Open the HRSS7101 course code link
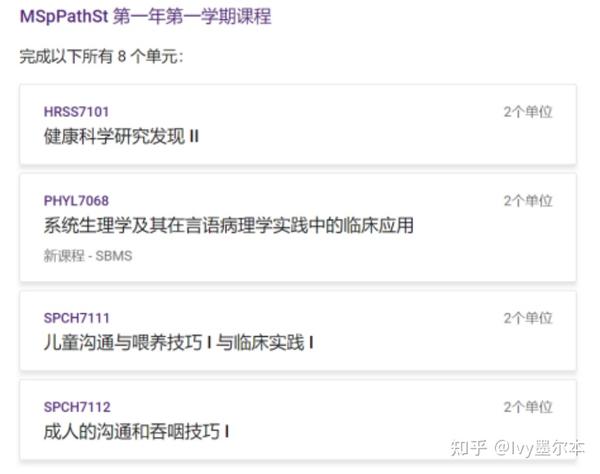The image size is (600, 474). (x=77, y=112)
